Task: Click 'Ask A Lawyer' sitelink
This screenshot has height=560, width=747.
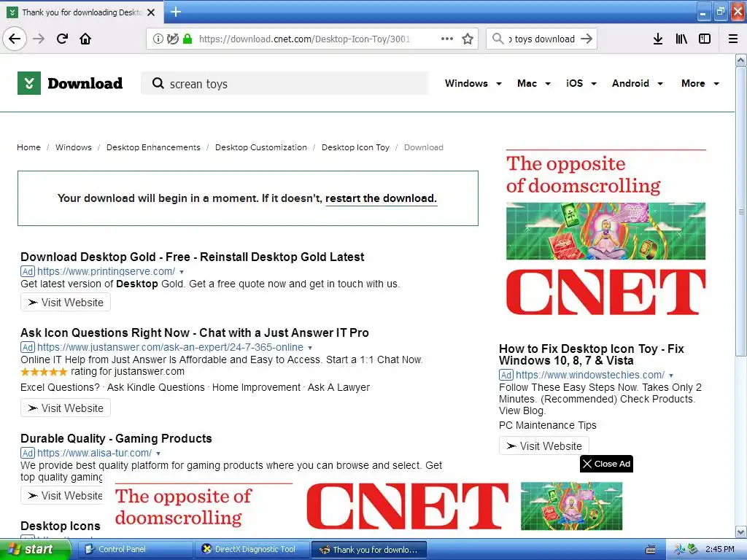Action: 338,388
